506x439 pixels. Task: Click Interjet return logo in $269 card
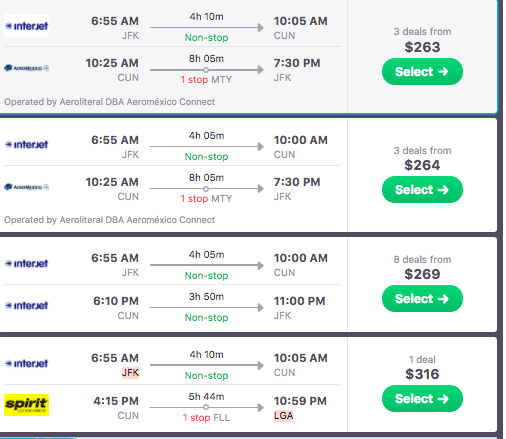27,305
